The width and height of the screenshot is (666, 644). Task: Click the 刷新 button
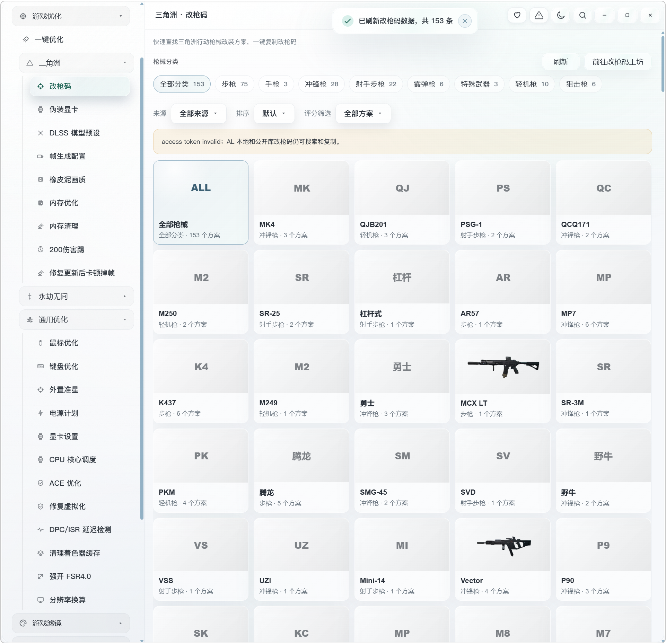pyautogui.click(x=561, y=62)
